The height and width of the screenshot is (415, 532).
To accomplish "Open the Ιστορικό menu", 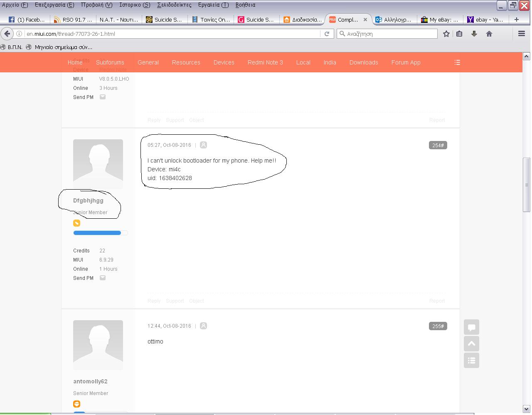I will click(x=135, y=5).
